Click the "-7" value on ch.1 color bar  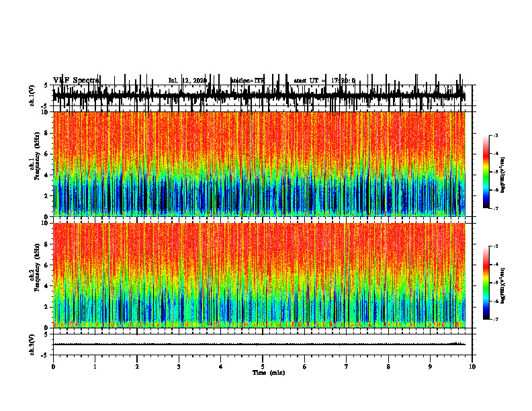[x=496, y=208]
